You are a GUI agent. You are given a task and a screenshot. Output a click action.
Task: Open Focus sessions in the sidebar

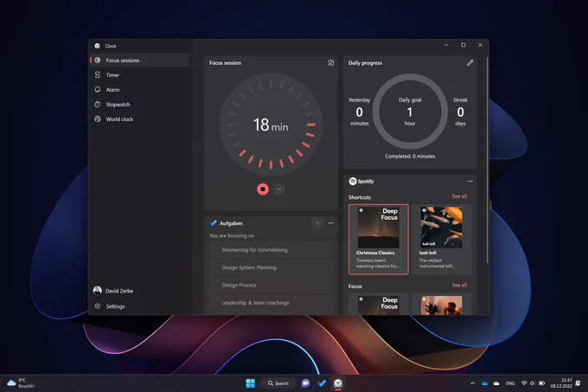(140, 60)
